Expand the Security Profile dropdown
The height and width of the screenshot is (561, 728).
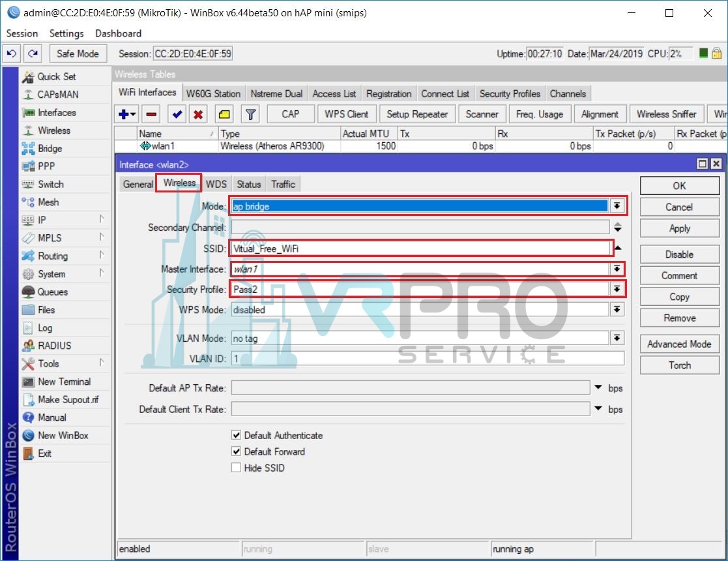617,289
